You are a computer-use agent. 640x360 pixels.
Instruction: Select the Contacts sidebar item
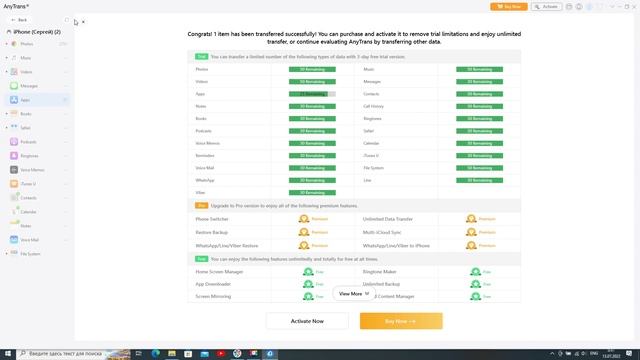[x=37, y=198]
